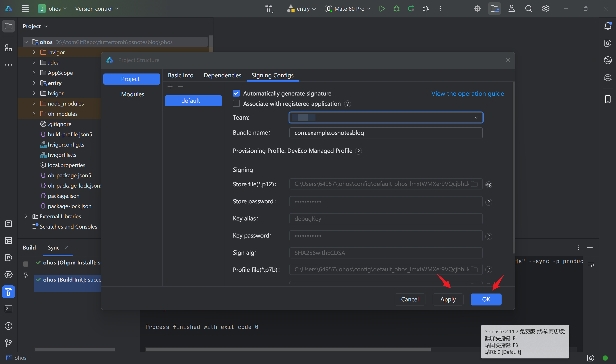
Task: Run the app with green play icon
Action: click(382, 9)
